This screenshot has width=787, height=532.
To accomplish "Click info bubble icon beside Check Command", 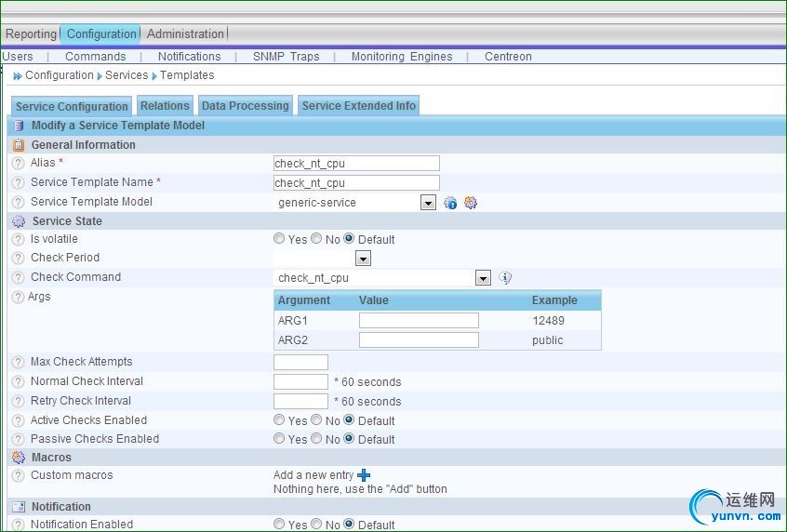I will (x=505, y=277).
